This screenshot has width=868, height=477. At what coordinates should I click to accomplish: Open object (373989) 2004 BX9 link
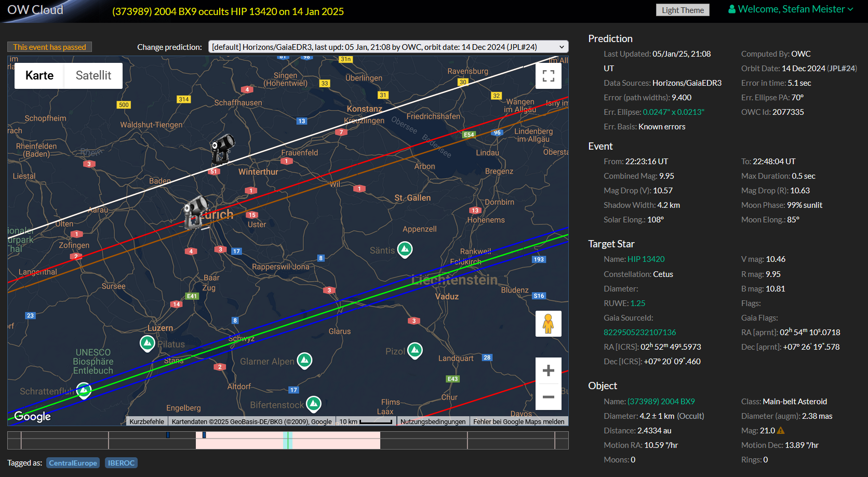pyautogui.click(x=661, y=402)
